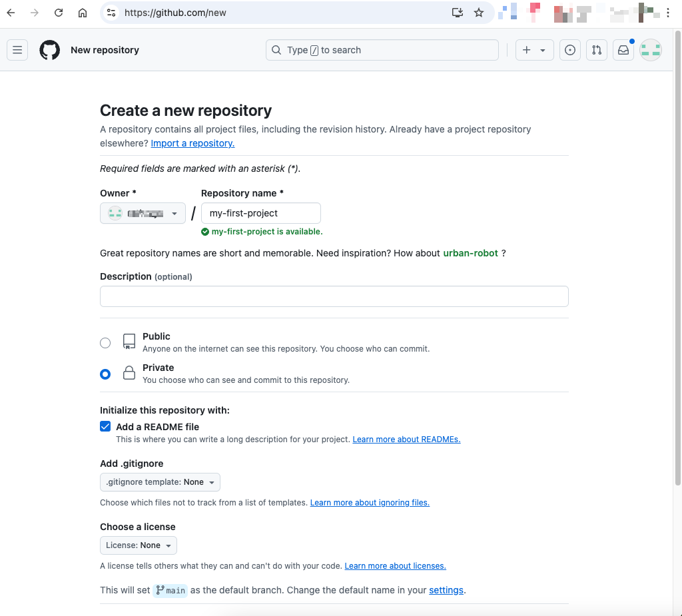
Task: Click the my-first-project is available message
Action: pos(262,232)
